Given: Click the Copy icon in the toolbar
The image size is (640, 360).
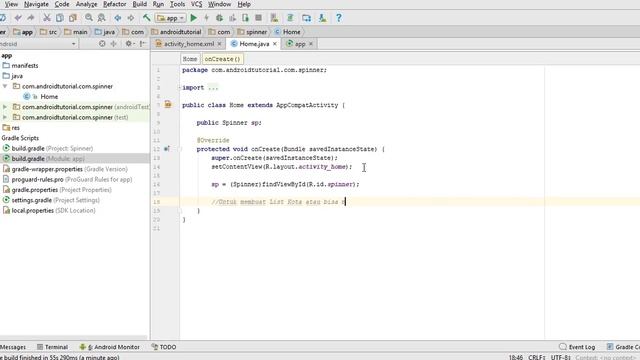Looking at the screenshot, I should pos(60,18).
